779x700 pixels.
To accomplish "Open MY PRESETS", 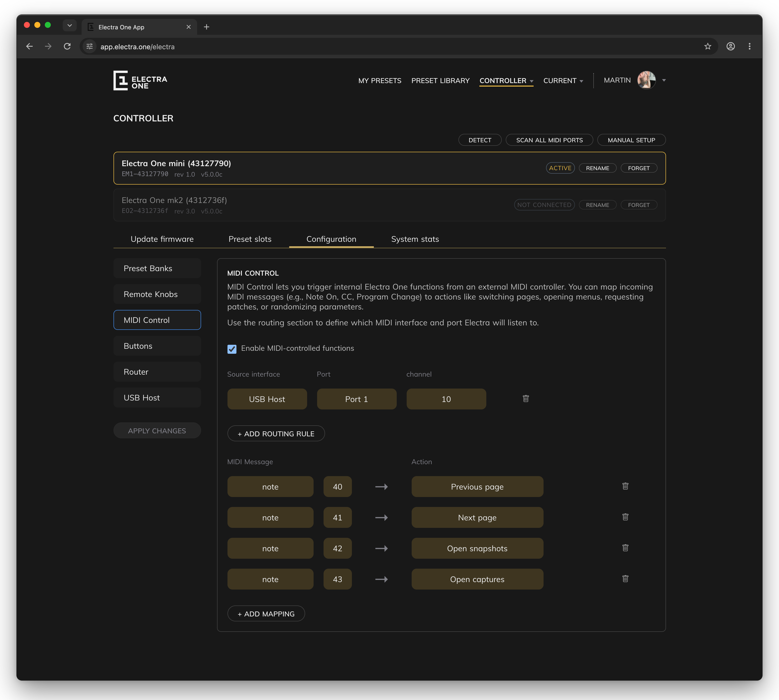I will (x=380, y=80).
